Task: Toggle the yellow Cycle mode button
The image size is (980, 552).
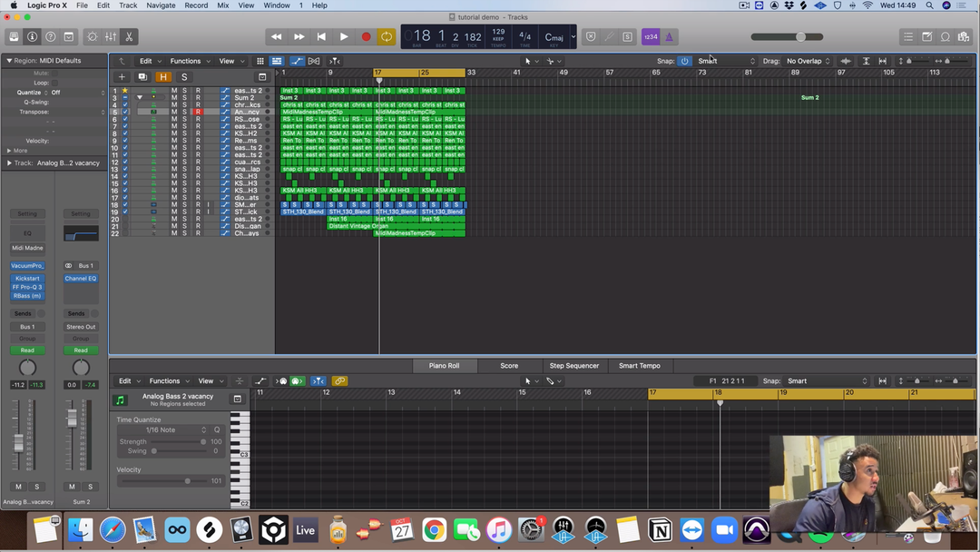Action: (x=387, y=37)
